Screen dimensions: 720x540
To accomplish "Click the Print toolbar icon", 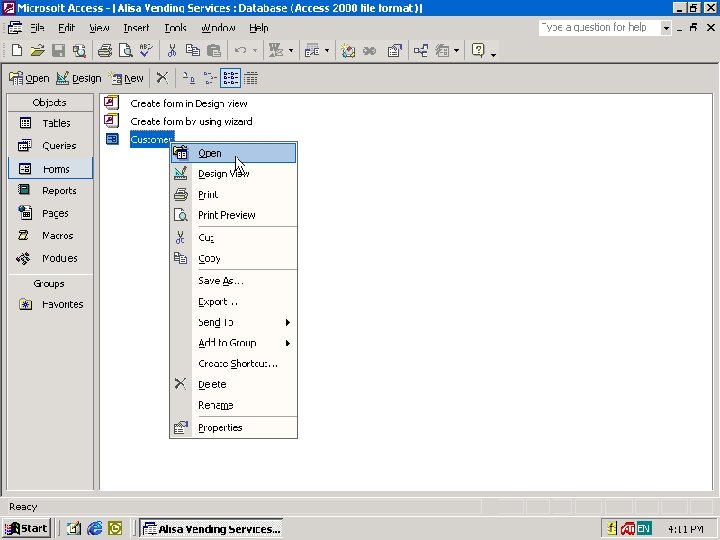I will pyautogui.click(x=105, y=51).
